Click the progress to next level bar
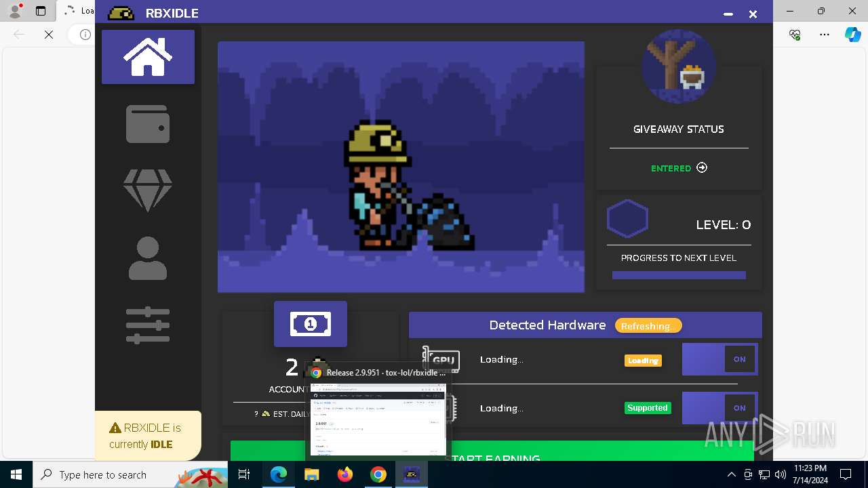Image resolution: width=868 pixels, height=488 pixels. pos(679,275)
